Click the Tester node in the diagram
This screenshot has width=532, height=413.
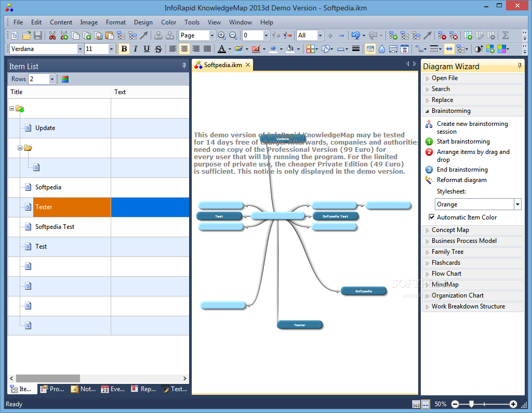[x=300, y=325]
